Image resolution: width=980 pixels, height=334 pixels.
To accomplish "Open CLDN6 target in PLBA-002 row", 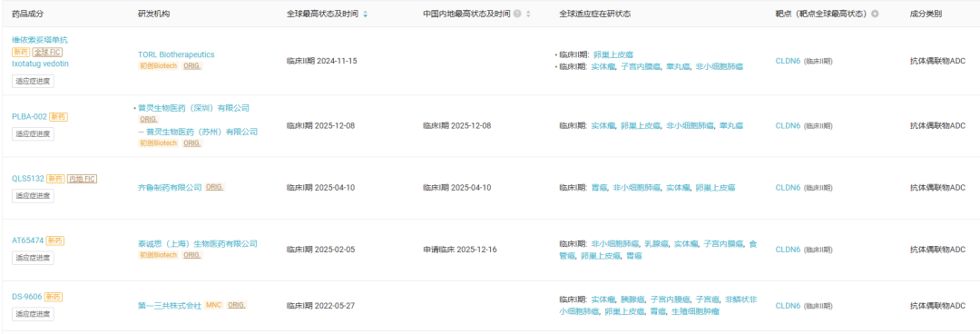I will click(x=788, y=126).
